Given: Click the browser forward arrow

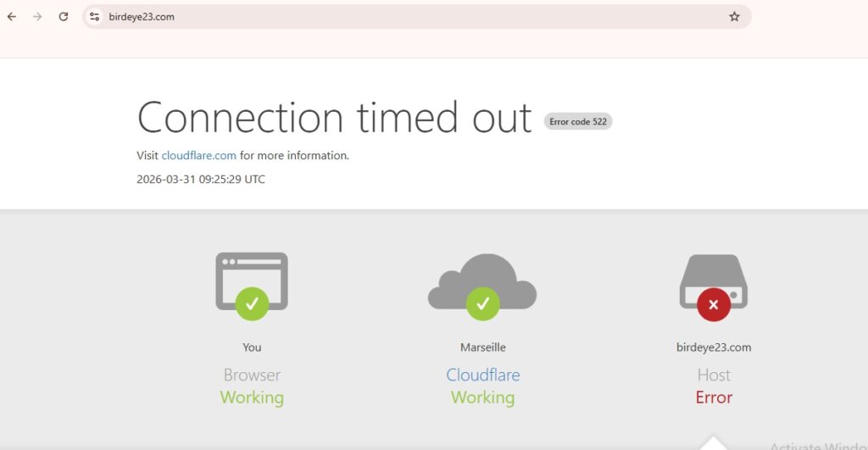Looking at the screenshot, I should click(x=37, y=16).
